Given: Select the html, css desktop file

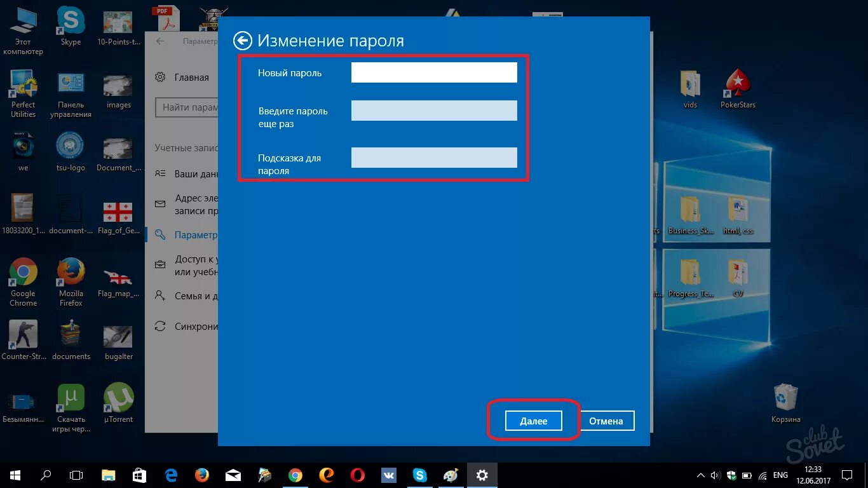Looking at the screenshot, I should (738, 216).
